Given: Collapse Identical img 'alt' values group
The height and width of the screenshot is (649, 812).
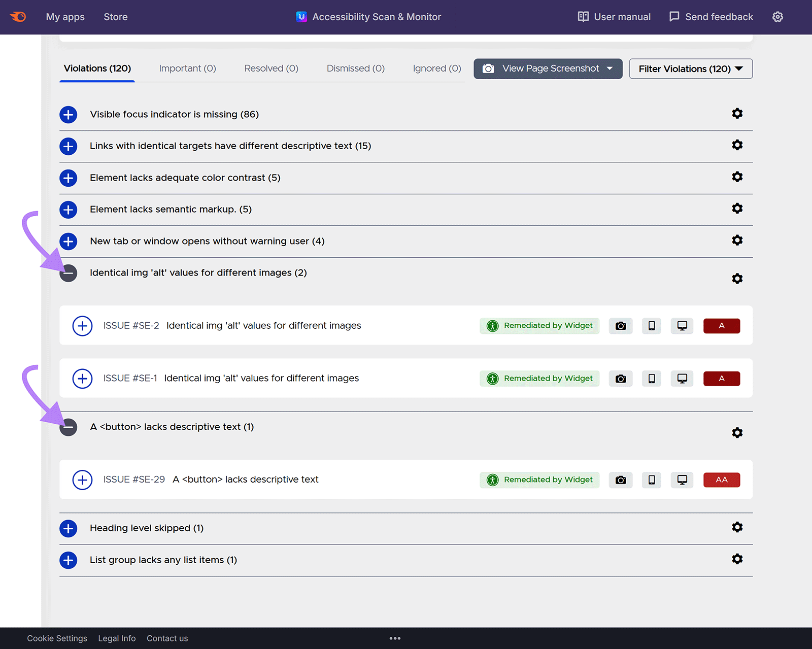Looking at the screenshot, I should pos(69,273).
